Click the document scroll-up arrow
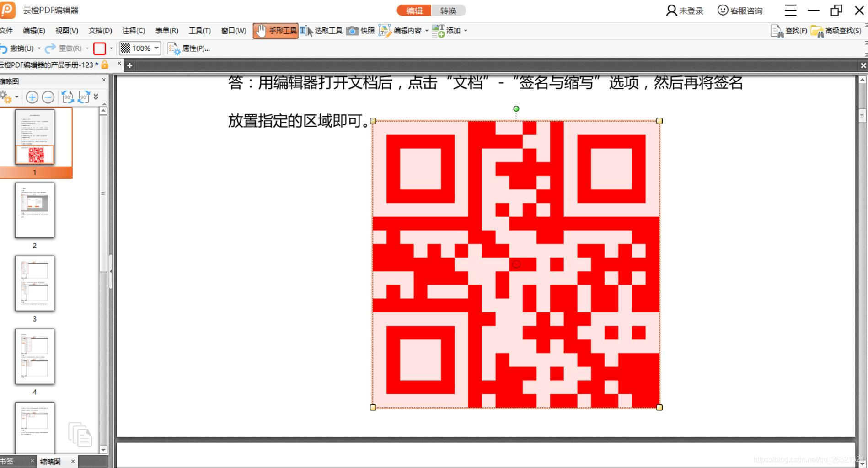This screenshot has height=468, width=868. pyautogui.click(x=862, y=80)
